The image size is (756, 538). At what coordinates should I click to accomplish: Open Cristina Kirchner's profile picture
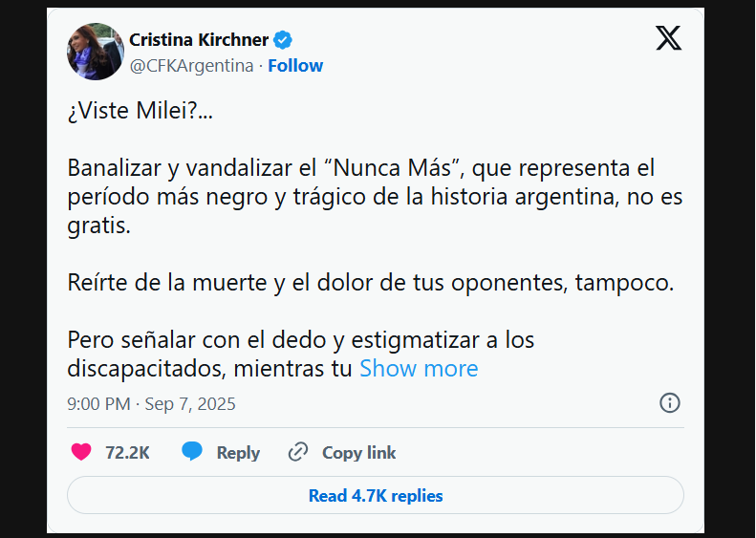click(x=95, y=52)
